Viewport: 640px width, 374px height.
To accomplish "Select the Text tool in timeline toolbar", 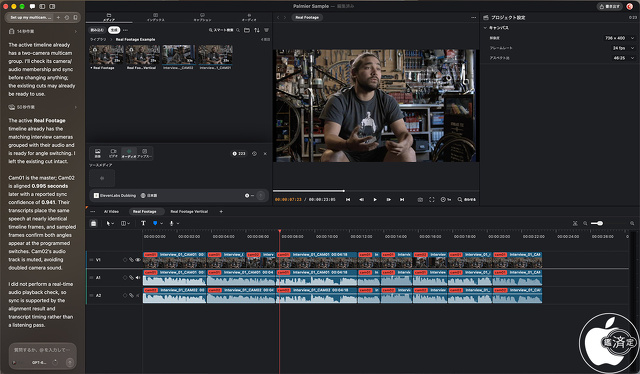I will coord(143,223).
